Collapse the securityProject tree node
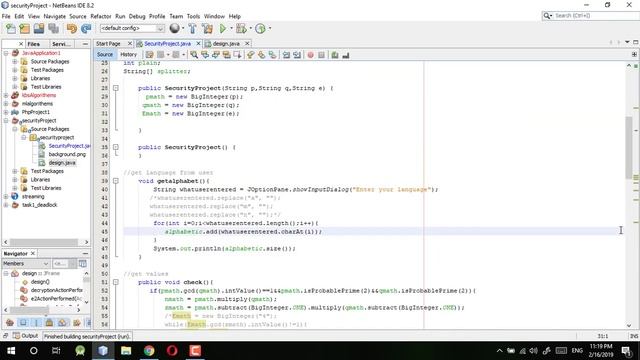 (6, 121)
